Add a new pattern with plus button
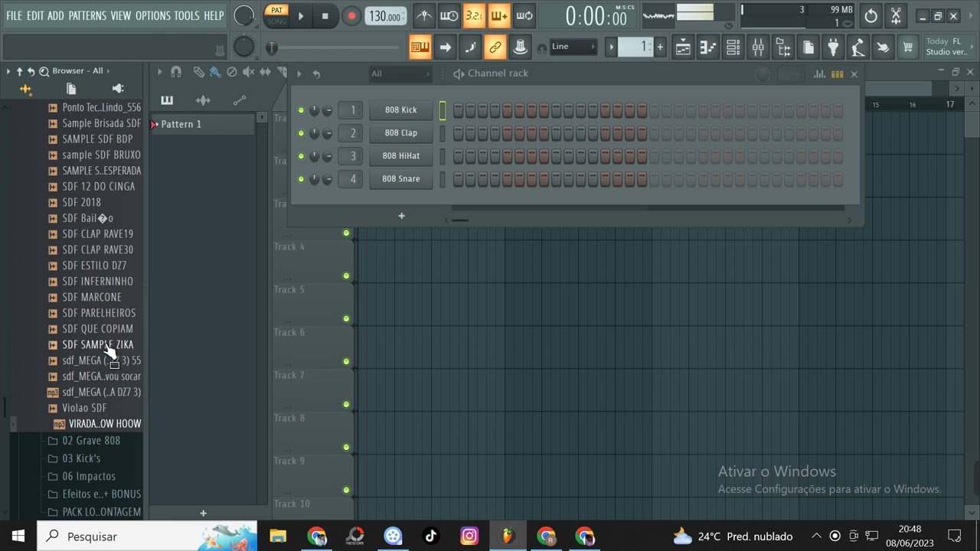 click(x=203, y=514)
